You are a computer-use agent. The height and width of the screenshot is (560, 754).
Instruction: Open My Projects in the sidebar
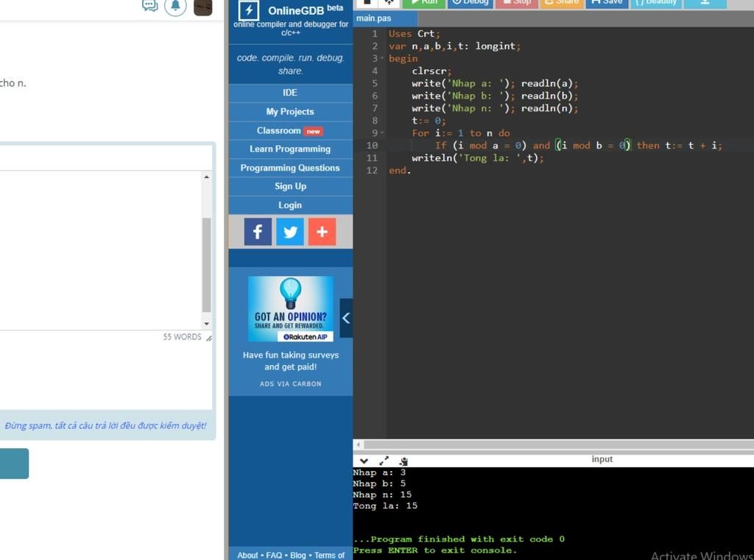290,112
